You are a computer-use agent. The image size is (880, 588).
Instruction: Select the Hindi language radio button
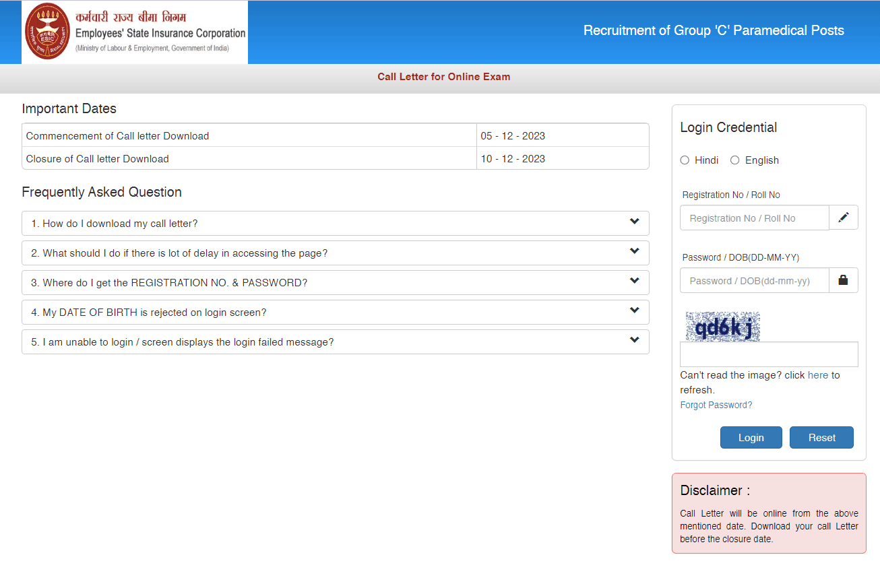tap(685, 160)
